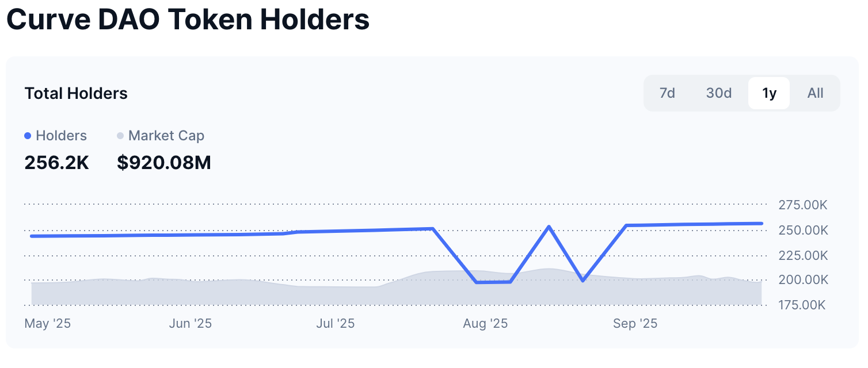Switch to the 30d time range

pos(719,93)
